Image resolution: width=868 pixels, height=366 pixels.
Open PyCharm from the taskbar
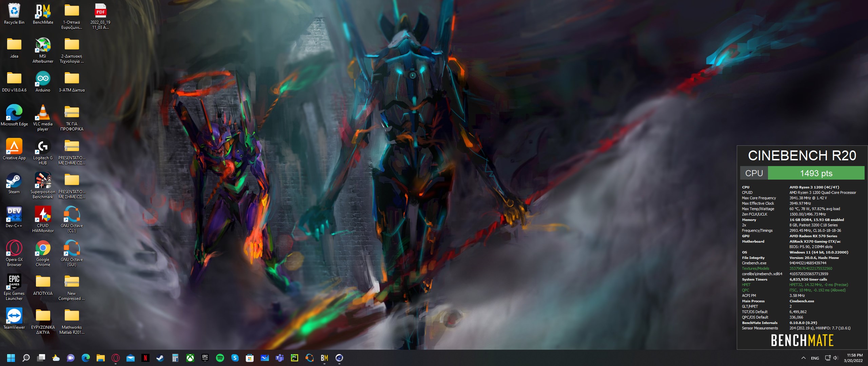295,358
